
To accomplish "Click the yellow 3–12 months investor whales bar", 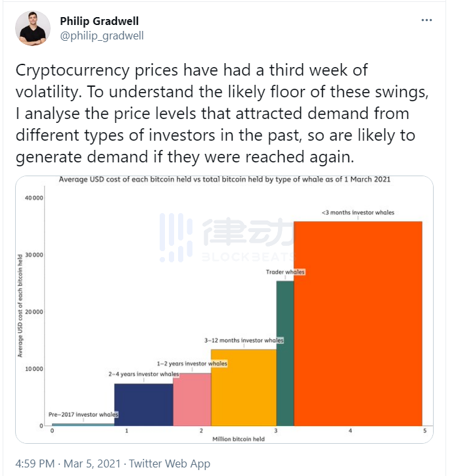I will (243, 387).
